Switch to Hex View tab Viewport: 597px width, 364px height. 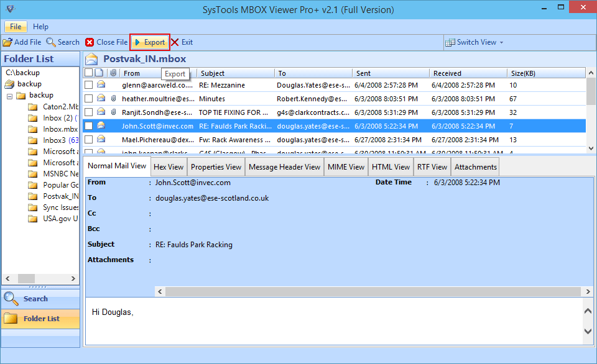[169, 167]
